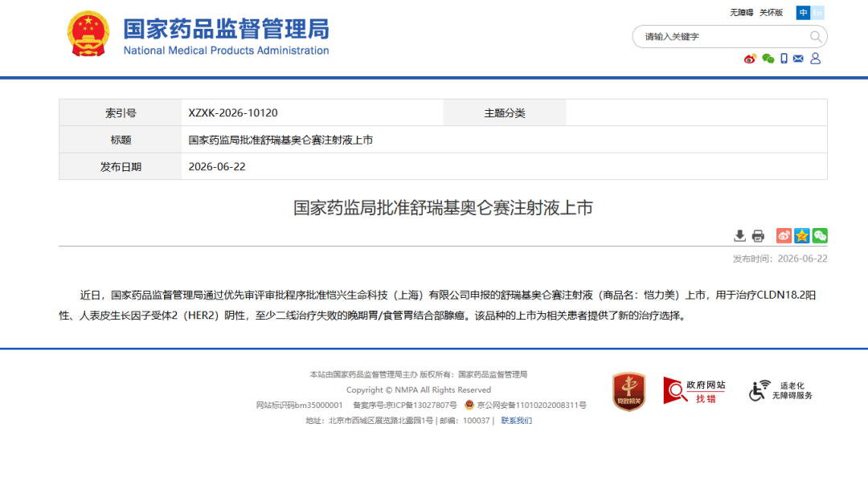Open 适老化无障碍服务 accessibility icon
The height and width of the screenshot is (481, 868).
(x=780, y=391)
